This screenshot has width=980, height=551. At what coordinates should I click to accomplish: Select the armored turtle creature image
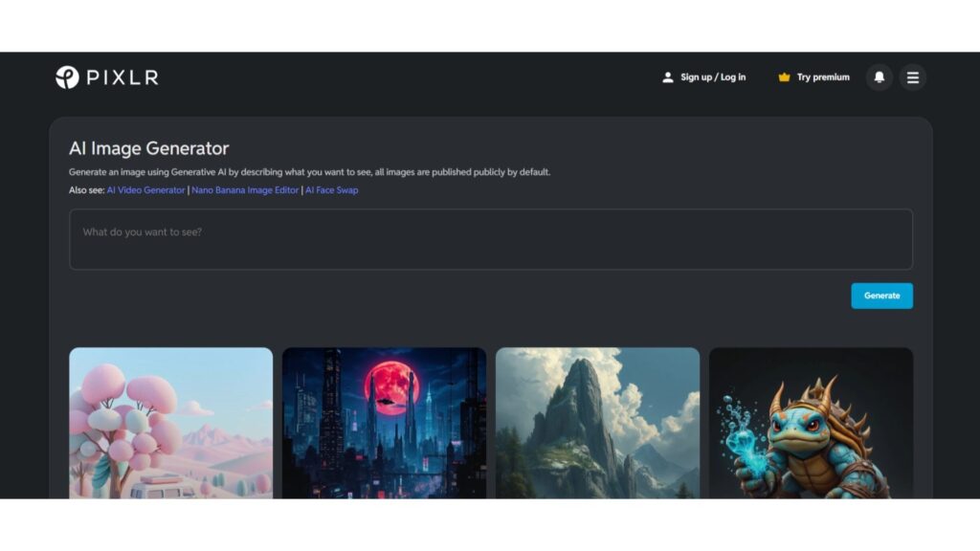[811, 422]
